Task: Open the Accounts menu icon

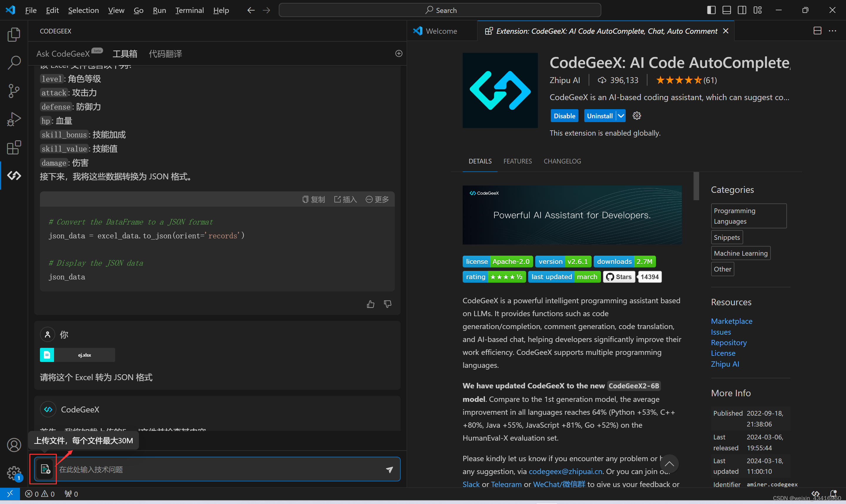Action: (x=14, y=445)
